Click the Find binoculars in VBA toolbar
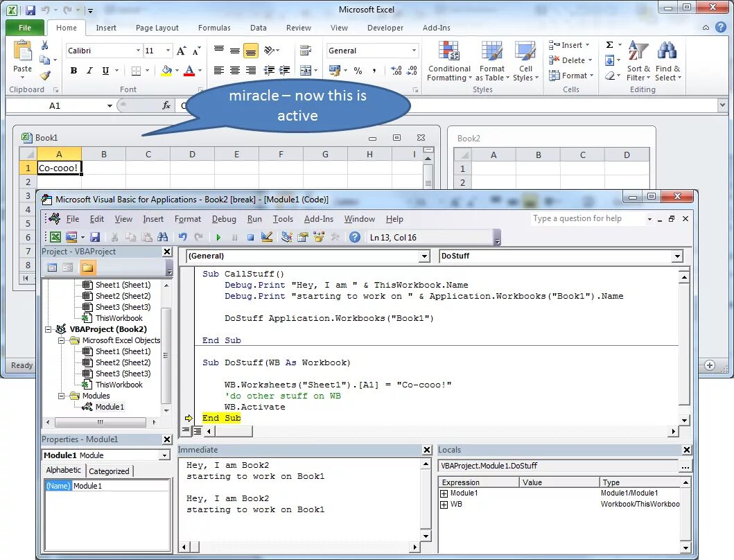 click(162, 238)
